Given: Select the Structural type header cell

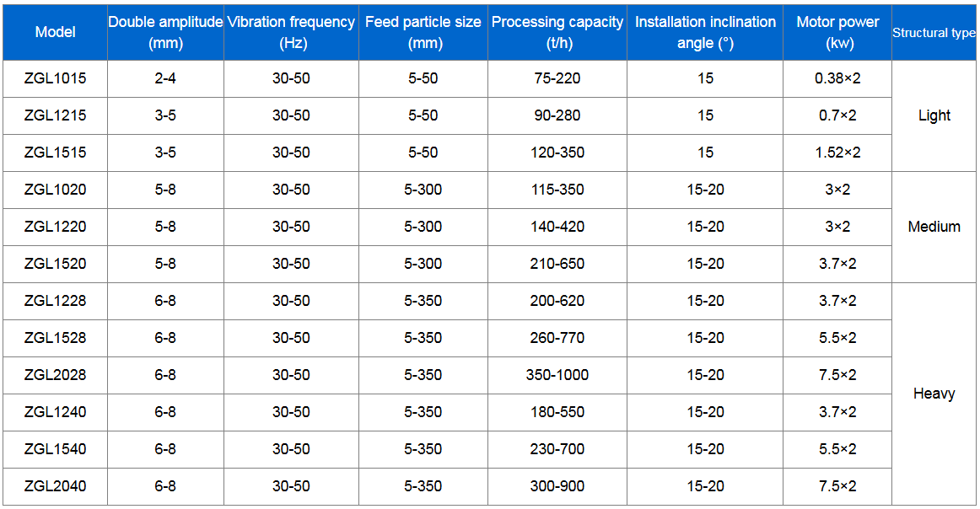Looking at the screenshot, I should [x=934, y=33].
